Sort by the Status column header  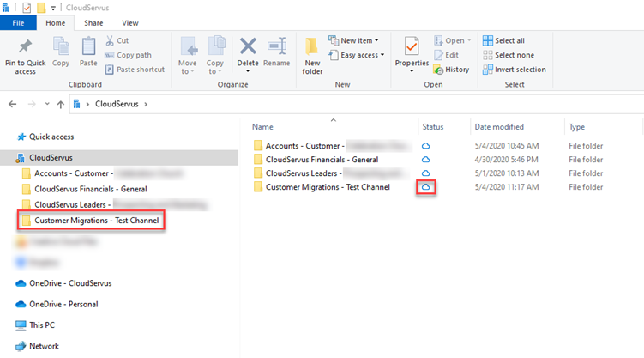433,127
